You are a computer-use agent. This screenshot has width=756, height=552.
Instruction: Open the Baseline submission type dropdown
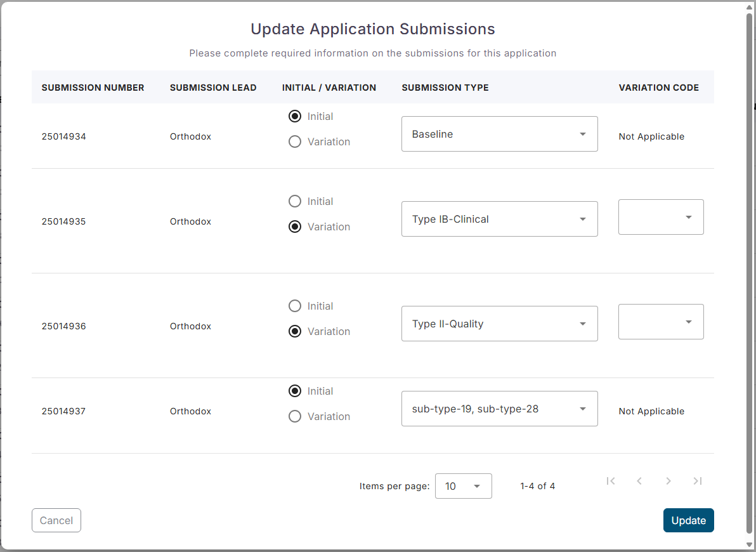point(499,134)
